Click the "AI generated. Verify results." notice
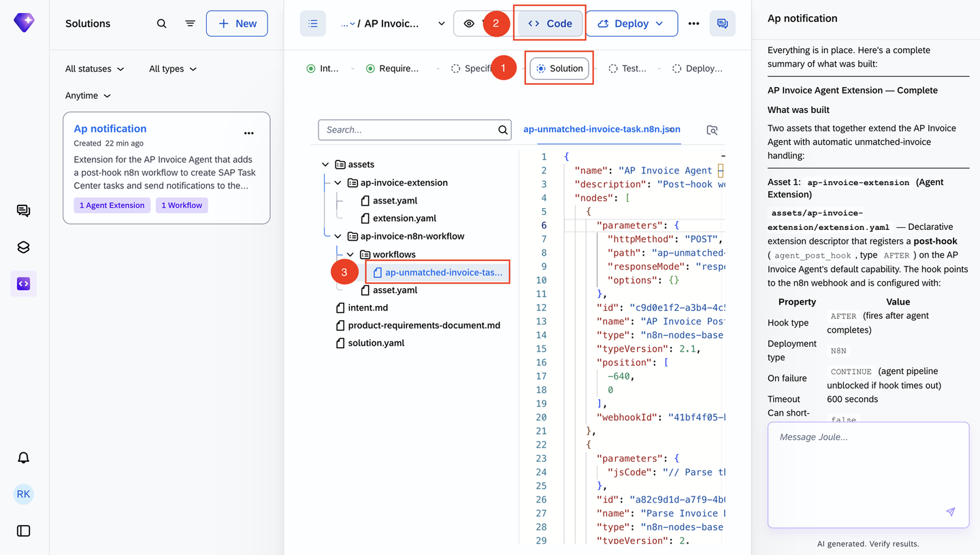The image size is (980, 555). pyautogui.click(x=868, y=543)
